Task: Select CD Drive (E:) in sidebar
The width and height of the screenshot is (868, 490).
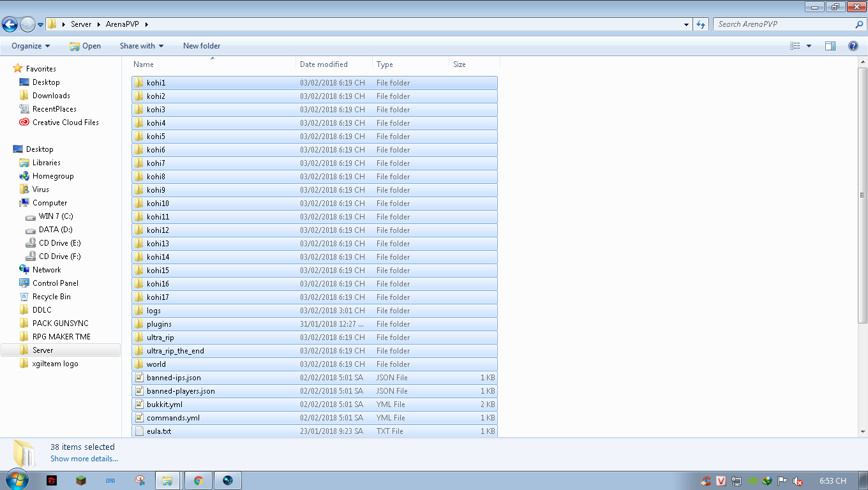Action: point(60,243)
